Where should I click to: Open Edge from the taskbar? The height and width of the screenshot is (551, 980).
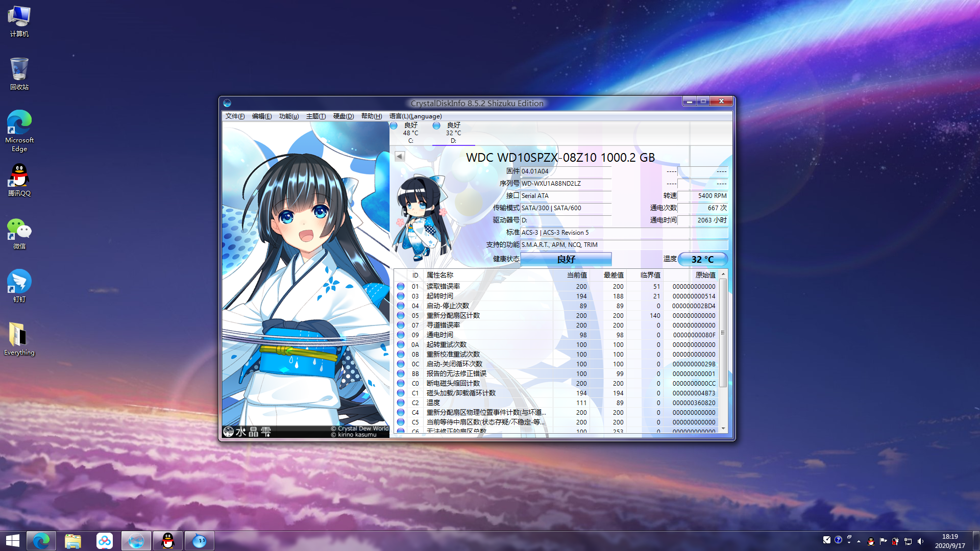pos(41,541)
